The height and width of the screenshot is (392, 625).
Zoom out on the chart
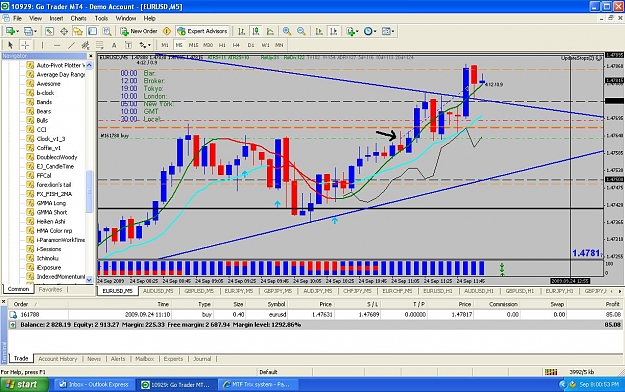tap(301, 31)
